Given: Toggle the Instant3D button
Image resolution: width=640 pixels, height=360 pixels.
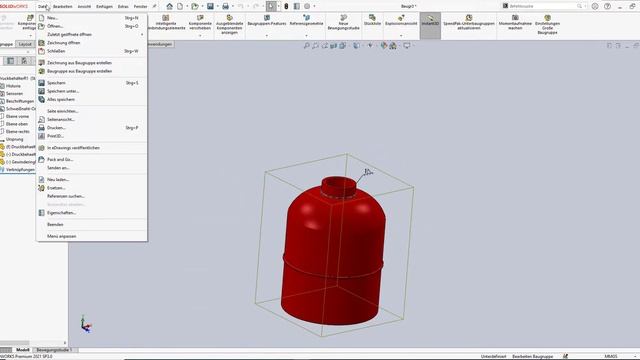Looking at the screenshot, I should coord(430,25).
